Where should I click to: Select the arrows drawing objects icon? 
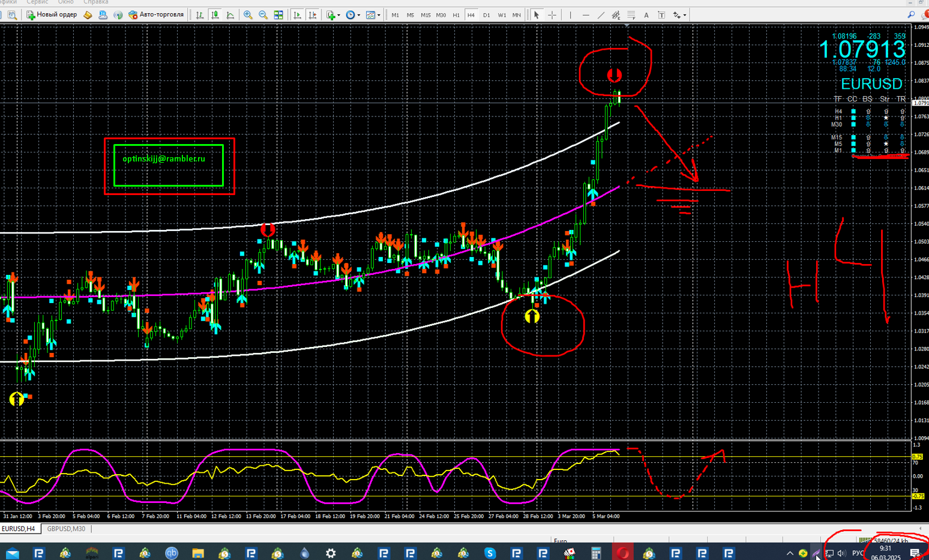pyautogui.click(x=676, y=15)
